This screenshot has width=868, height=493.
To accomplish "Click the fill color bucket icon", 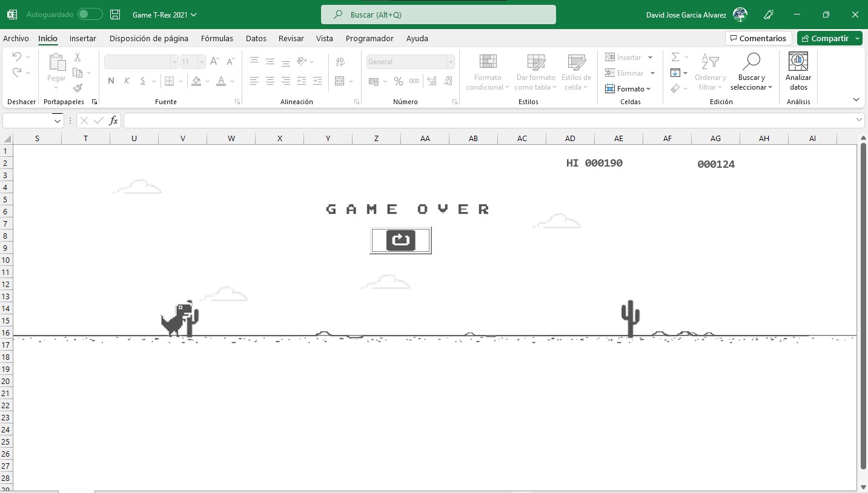I will coord(196,81).
